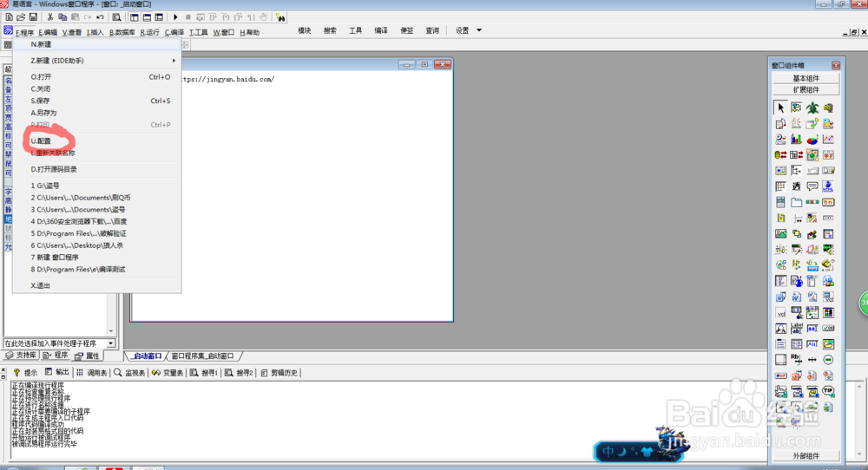Click the copy toolbar icon

[62, 17]
